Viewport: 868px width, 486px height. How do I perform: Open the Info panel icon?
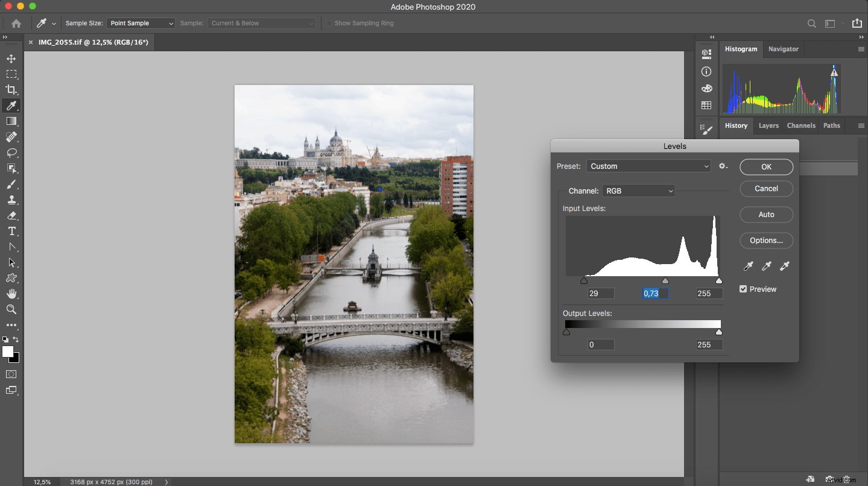click(706, 72)
